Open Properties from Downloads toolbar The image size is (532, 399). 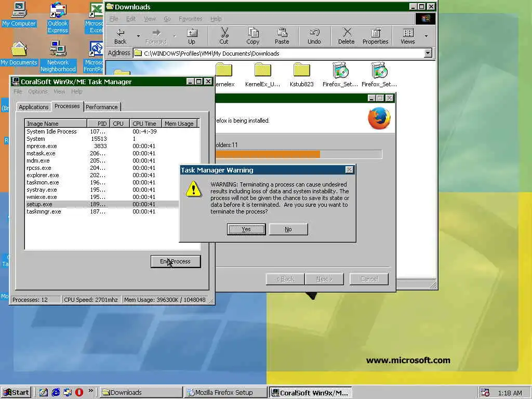(375, 36)
